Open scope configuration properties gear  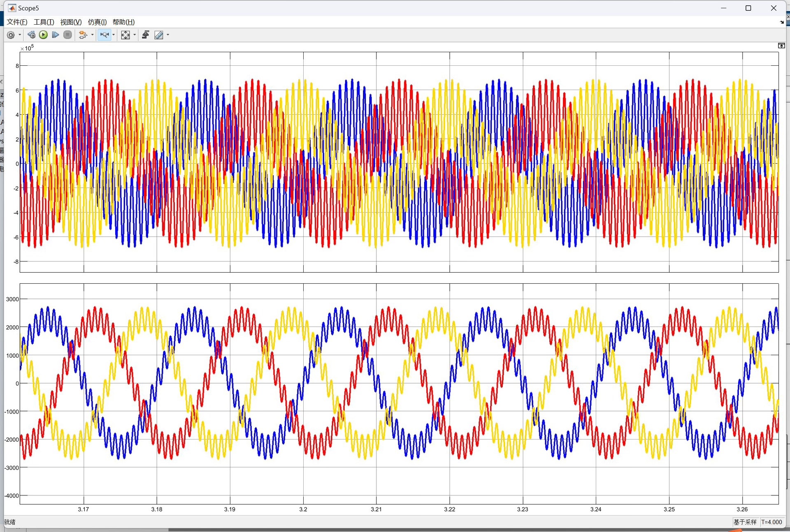(x=11, y=35)
